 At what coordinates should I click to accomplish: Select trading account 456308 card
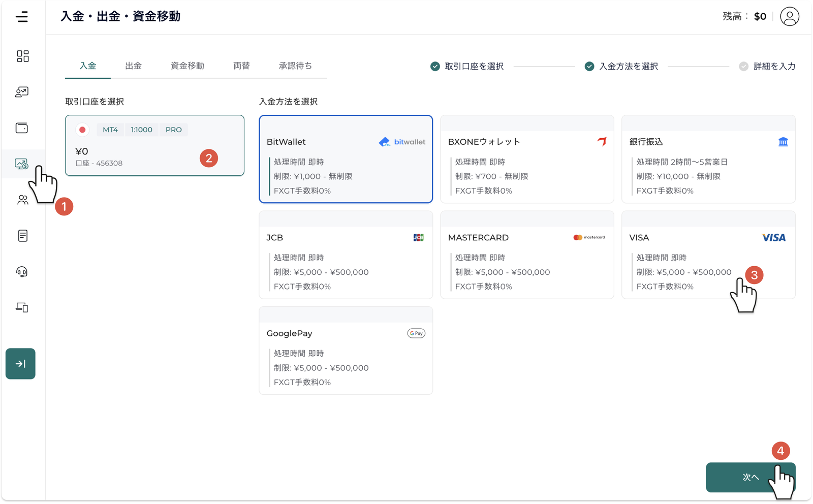pyautogui.click(x=154, y=145)
